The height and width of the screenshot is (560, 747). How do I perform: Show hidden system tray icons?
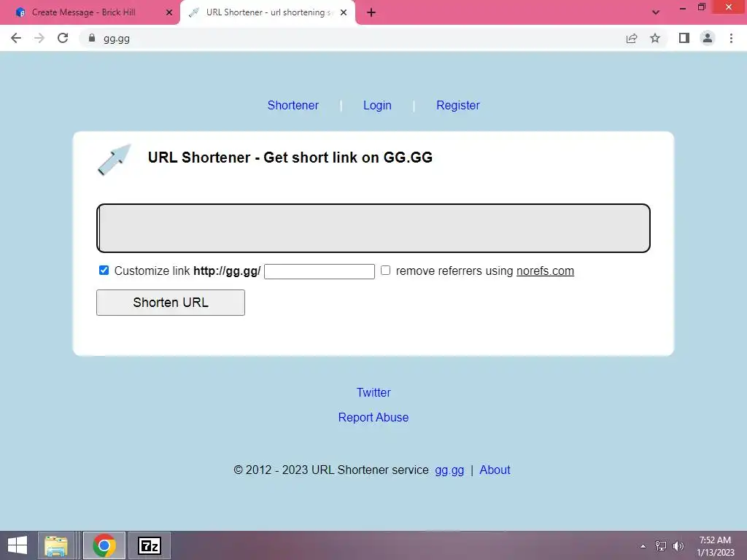[643, 546]
